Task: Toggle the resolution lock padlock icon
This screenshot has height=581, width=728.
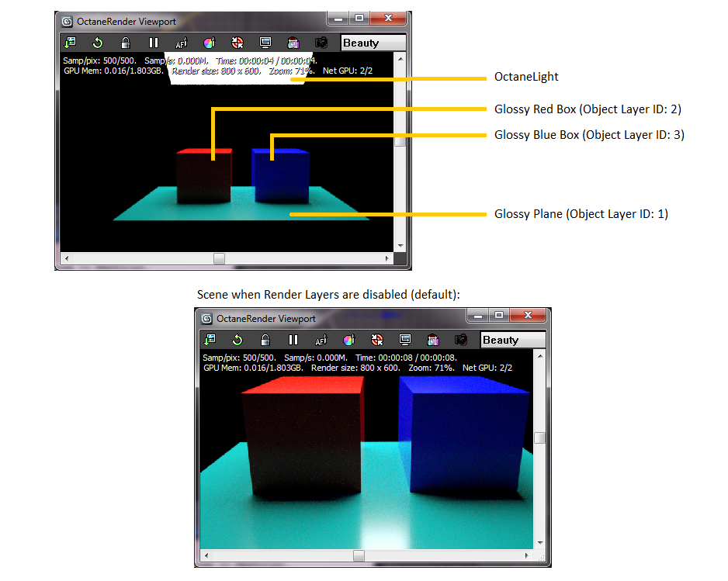Action: [x=125, y=42]
